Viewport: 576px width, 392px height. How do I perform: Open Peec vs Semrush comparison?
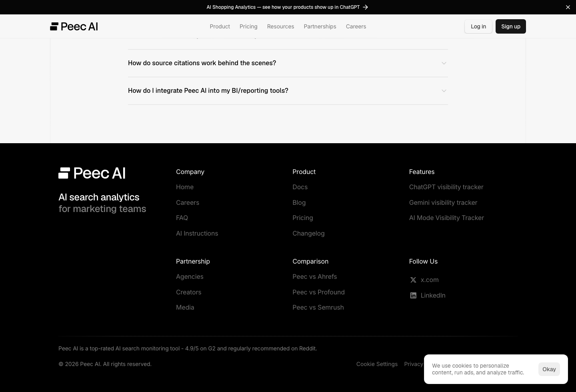(x=318, y=308)
